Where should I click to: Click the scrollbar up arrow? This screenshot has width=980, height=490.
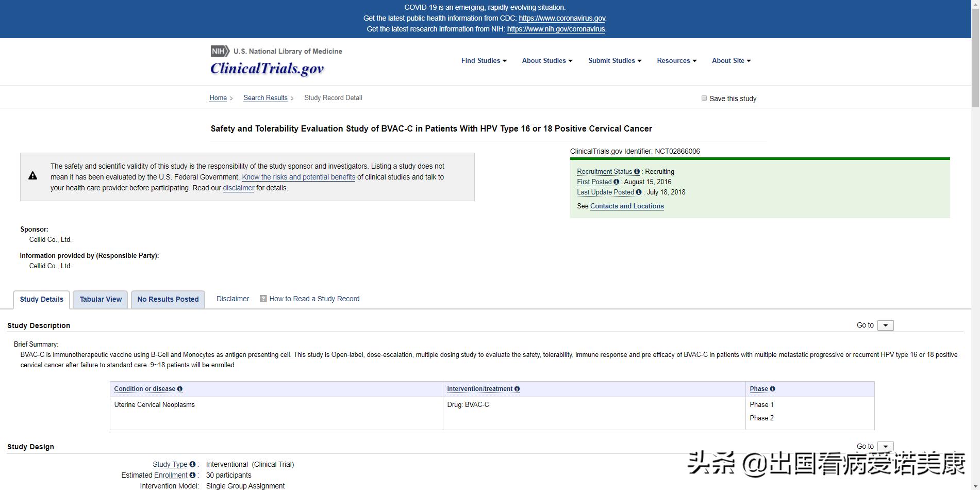pyautogui.click(x=975, y=4)
